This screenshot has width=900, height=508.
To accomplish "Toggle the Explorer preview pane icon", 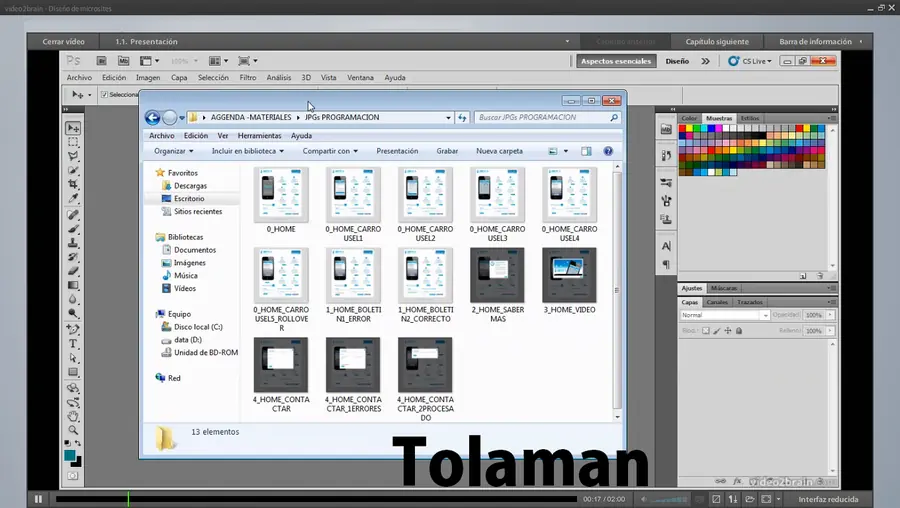I will (x=586, y=151).
